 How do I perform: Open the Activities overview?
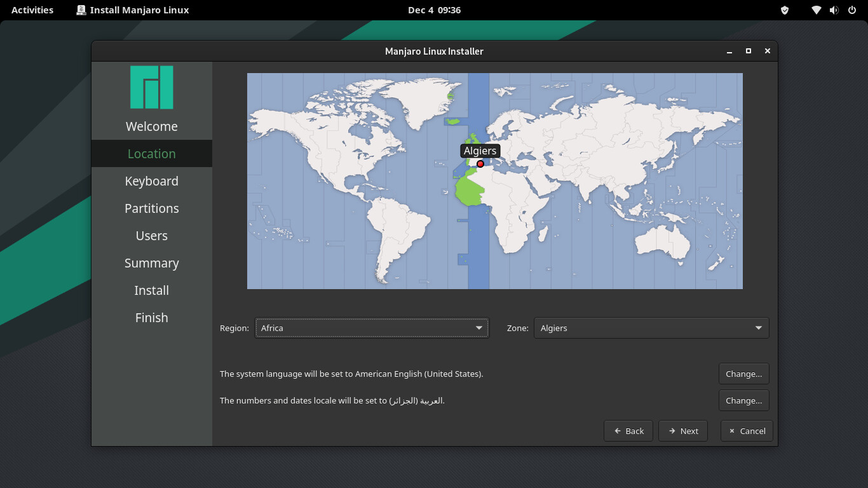click(32, 10)
